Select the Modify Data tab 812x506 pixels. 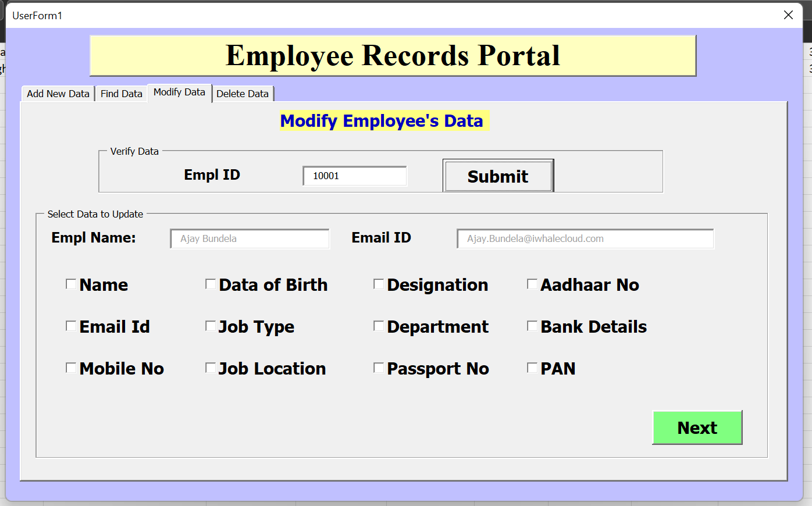(179, 93)
